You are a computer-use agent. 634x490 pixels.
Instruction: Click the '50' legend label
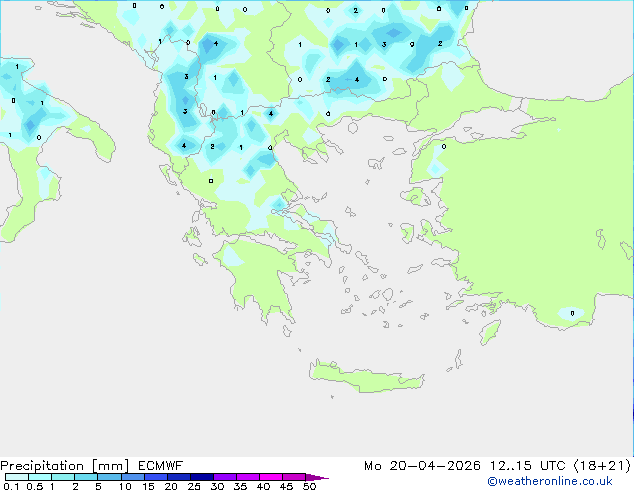click(309, 486)
